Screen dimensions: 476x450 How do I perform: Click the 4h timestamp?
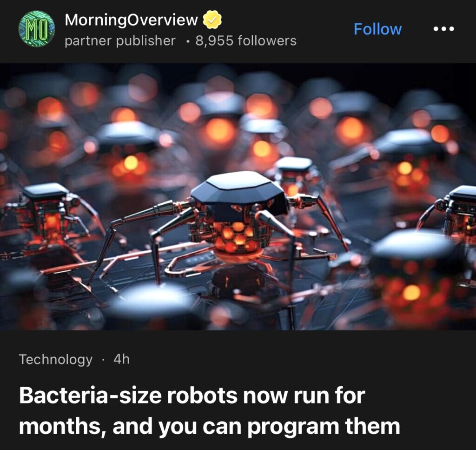tap(121, 359)
